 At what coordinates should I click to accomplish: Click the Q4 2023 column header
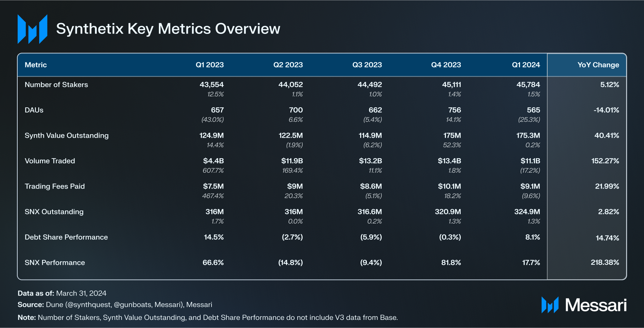[x=446, y=65]
